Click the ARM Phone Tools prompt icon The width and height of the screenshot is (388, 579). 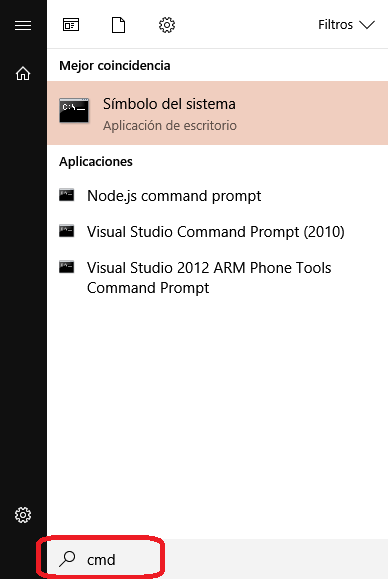(x=66, y=267)
